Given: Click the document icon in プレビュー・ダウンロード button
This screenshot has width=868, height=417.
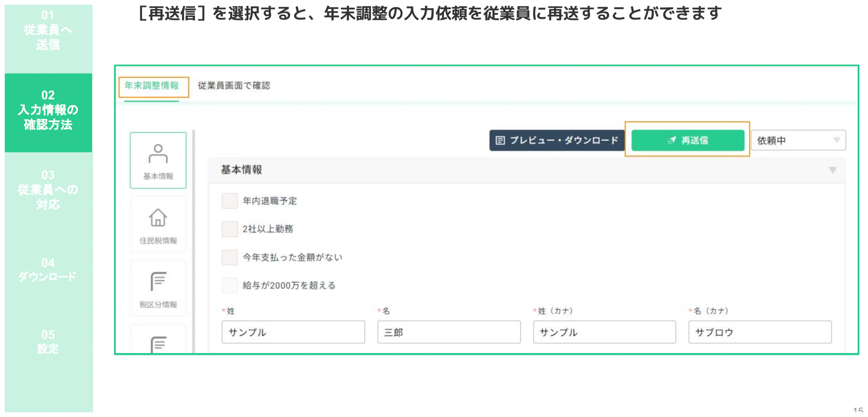Looking at the screenshot, I should tap(500, 140).
